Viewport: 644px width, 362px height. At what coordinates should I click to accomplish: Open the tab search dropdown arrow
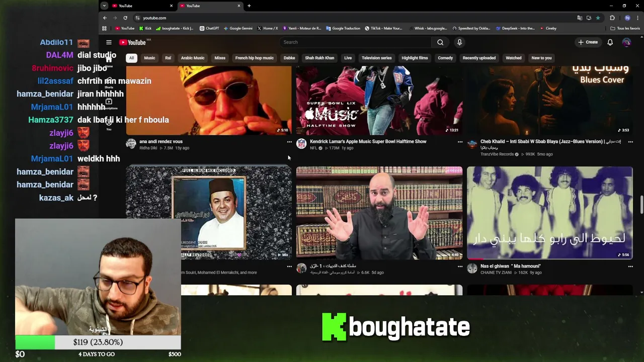point(104,6)
